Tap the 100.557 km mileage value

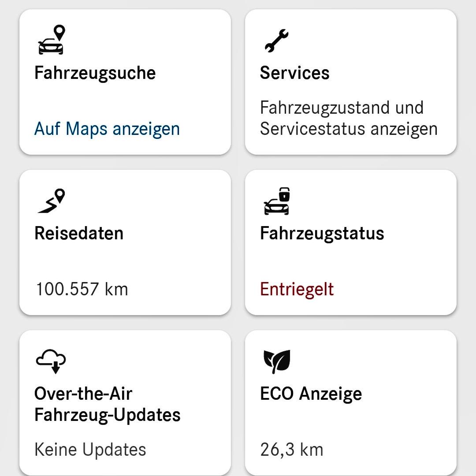point(82,290)
